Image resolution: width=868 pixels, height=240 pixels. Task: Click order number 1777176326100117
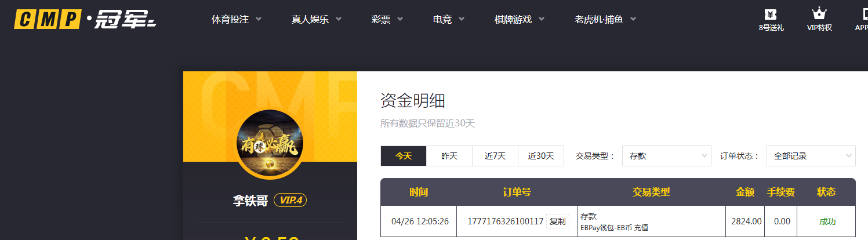click(x=505, y=221)
